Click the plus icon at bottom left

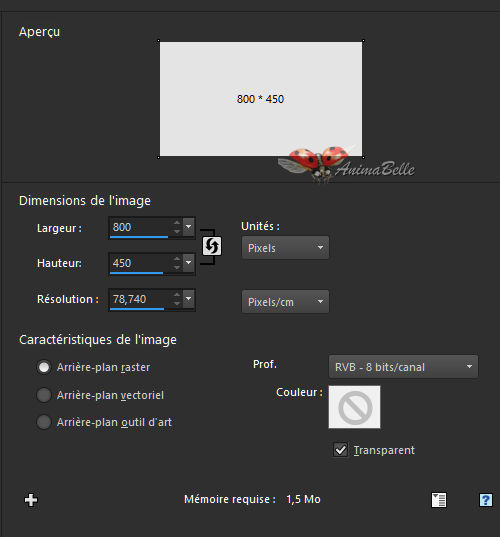[31, 500]
